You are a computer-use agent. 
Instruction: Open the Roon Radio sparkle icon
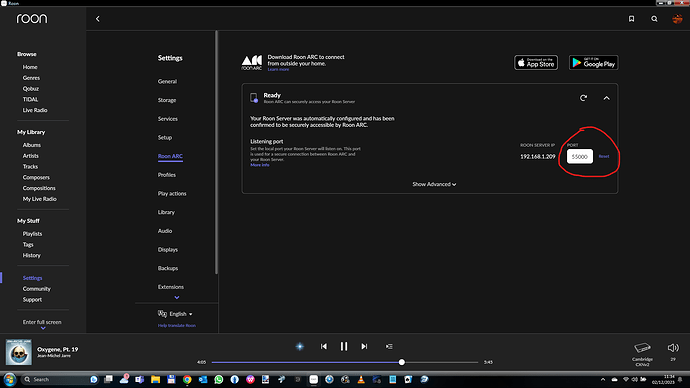[x=300, y=347]
